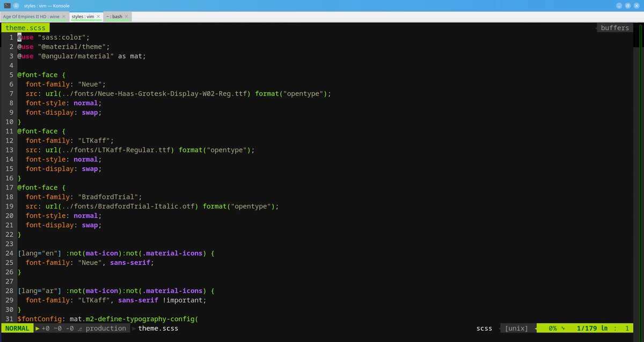Click the [unix] file format indicator
Viewport: 644px width, 342px height.
[x=516, y=328]
